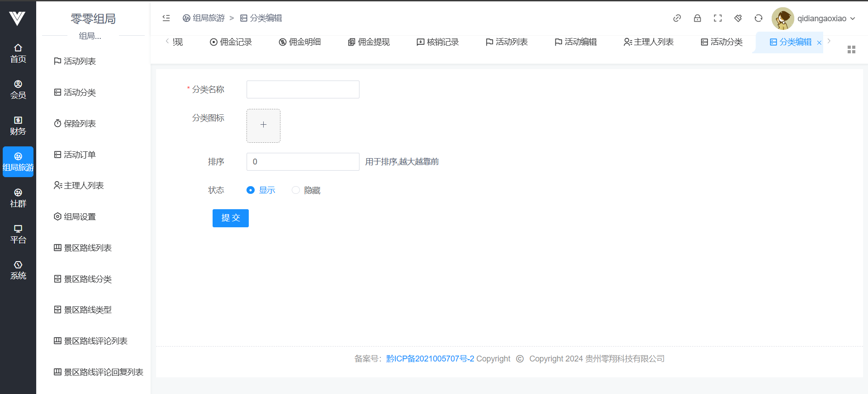Viewport: 868px width, 394px height.
Task: Open the grid tabs menu icon
Action: [x=851, y=50]
